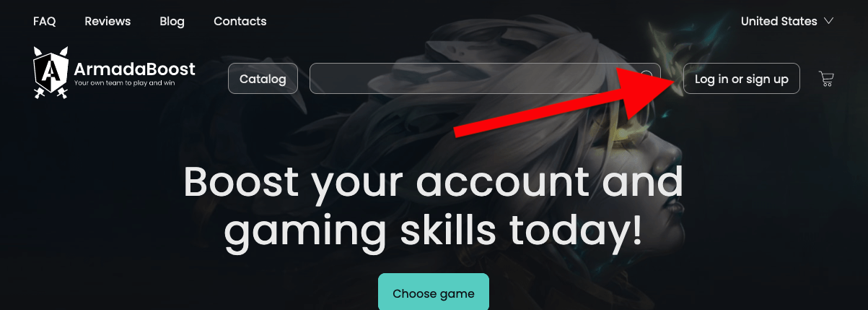Image resolution: width=868 pixels, height=310 pixels.
Task: Click the ArmadaBoost brand name text
Action: coord(135,69)
